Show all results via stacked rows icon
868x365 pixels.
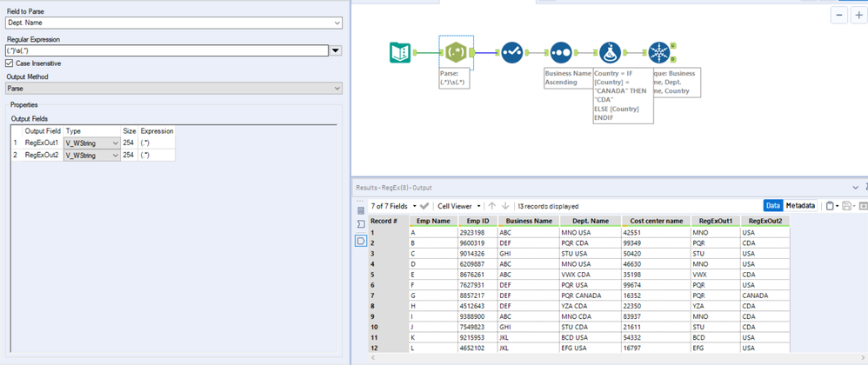[x=361, y=210]
